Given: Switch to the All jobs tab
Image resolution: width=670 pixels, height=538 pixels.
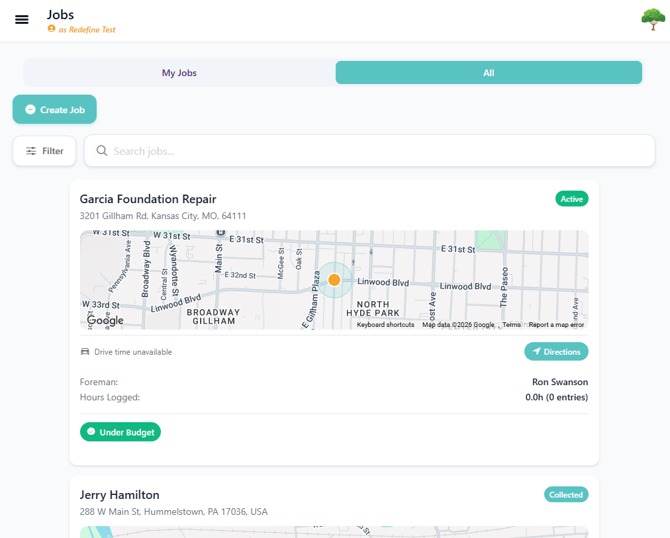Looking at the screenshot, I should (488, 73).
